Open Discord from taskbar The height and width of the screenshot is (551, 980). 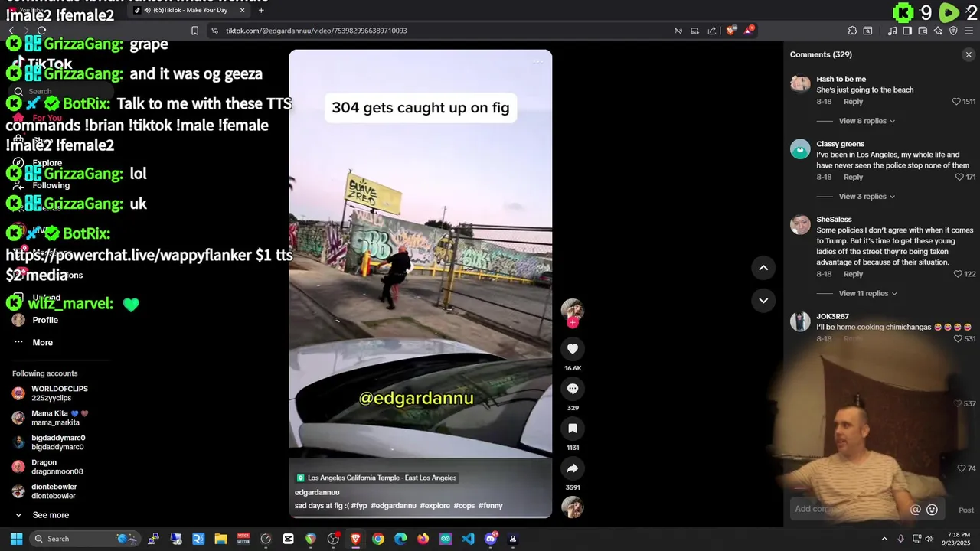pos(491,539)
